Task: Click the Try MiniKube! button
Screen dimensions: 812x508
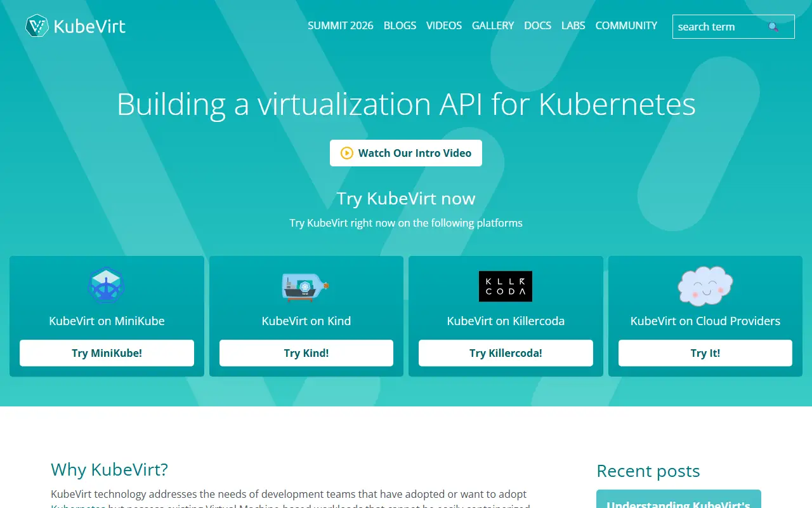Action: [107, 353]
